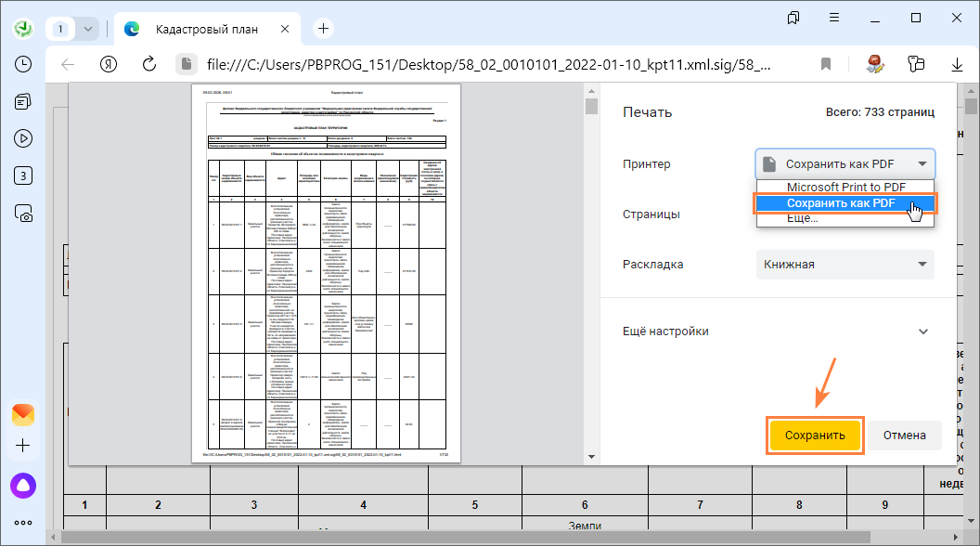The image size is (980, 546).
Task: Choose Microsoft Print to PDF option
Action: click(x=833, y=187)
